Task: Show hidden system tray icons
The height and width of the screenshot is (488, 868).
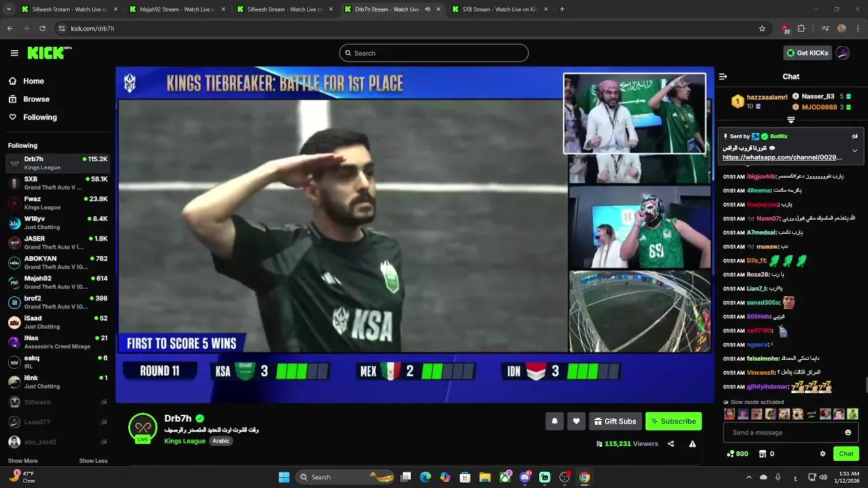Action: 749,477
